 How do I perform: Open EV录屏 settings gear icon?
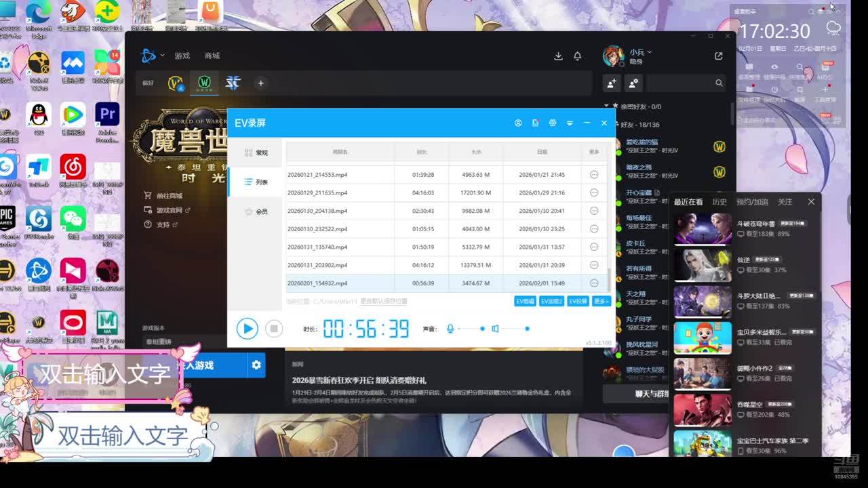pyautogui.click(x=553, y=123)
